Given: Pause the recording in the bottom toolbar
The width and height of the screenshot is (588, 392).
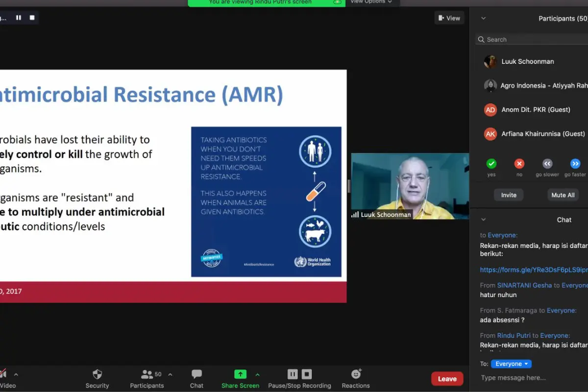Looking at the screenshot, I should pyautogui.click(x=293, y=374).
